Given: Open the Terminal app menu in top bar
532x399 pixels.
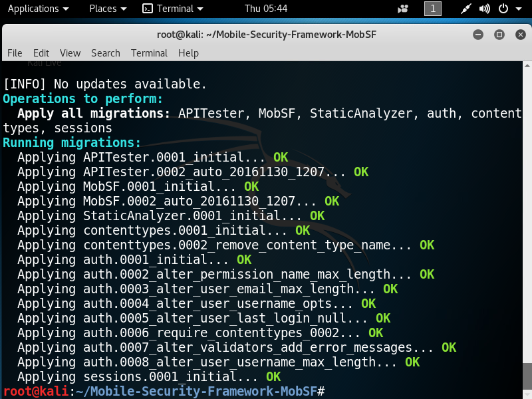Looking at the screenshot, I should tap(173, 9).
